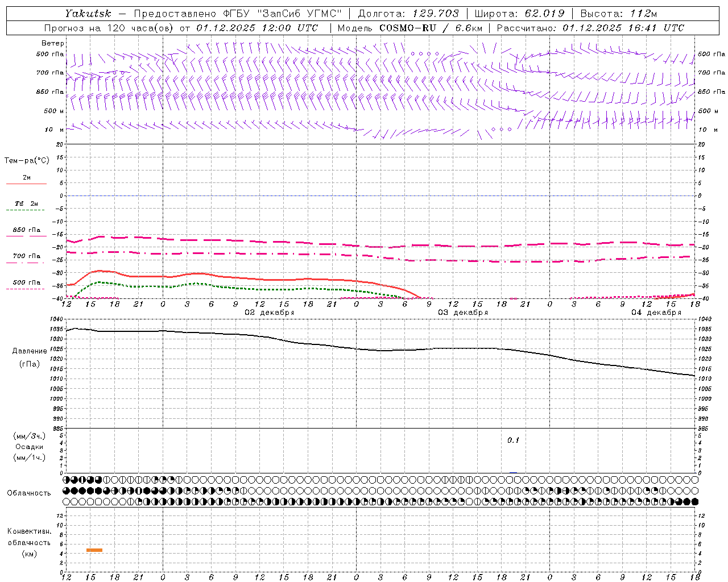
Task: Click the "500 м" wind level label on left
Action: click(x=54, y=111)
